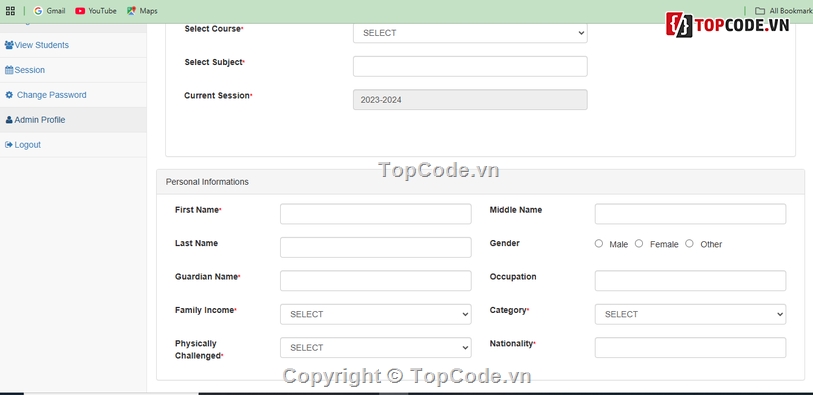Image resolution: width=813 pixels, height=395 pixels.
Task: Click the Gender label
Action: 504,243
